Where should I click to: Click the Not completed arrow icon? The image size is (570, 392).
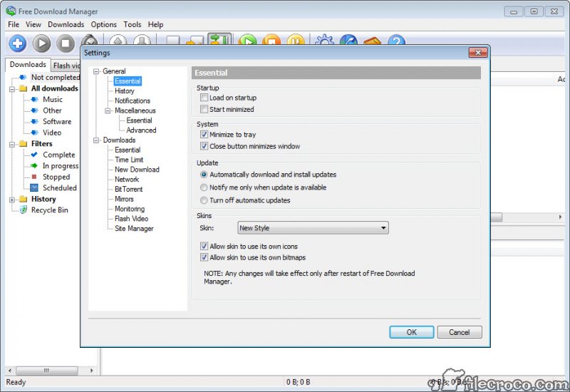23,77
